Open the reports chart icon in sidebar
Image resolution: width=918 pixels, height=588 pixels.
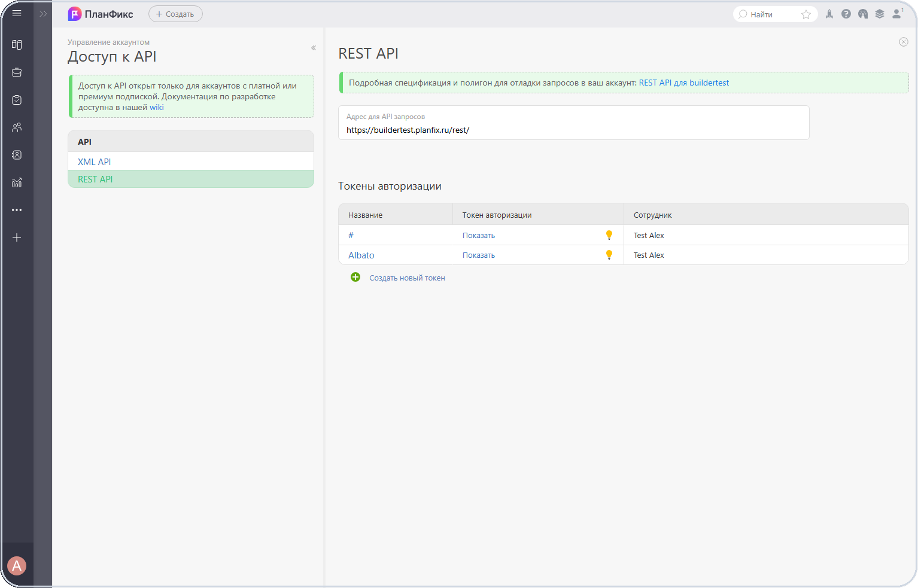(17, 182)
